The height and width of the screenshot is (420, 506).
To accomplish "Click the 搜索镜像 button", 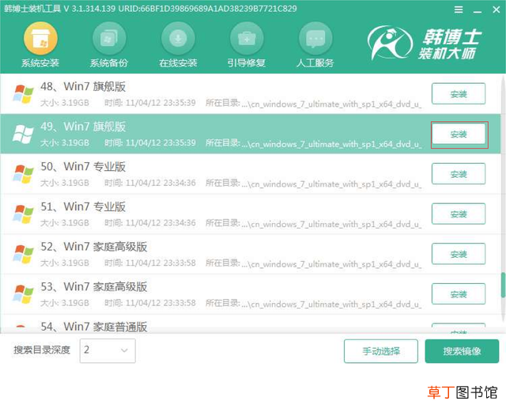I will (462, 351).
